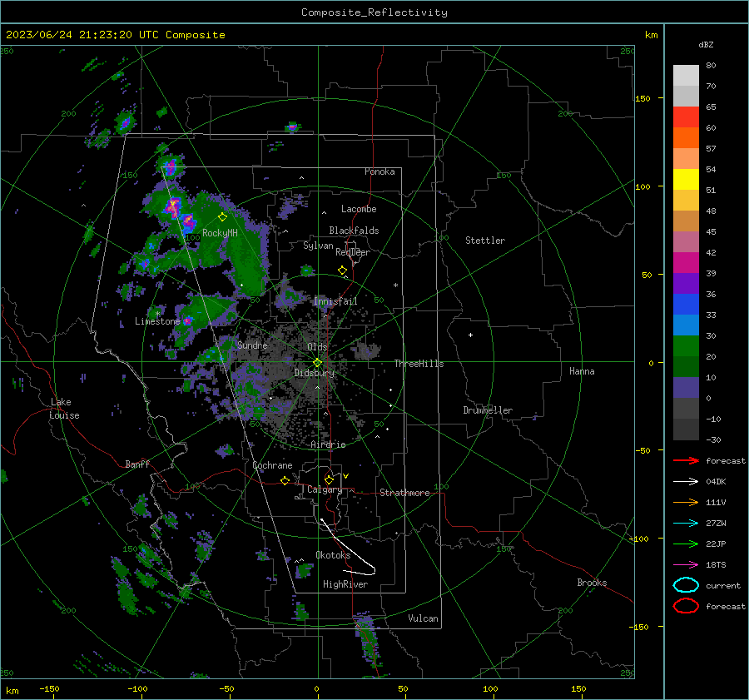Click the Sundre label
This screenshot has height=700, width=749.
[x=252, y=345]
